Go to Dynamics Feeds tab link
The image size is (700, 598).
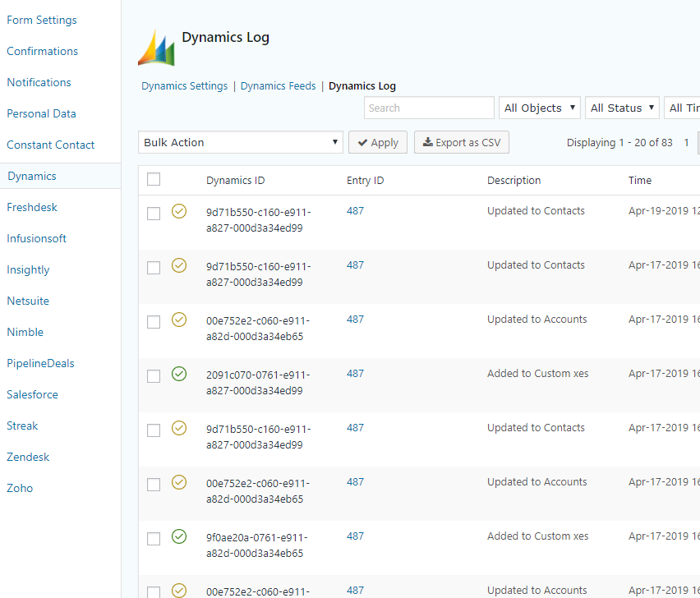pyautogui.click(x=279, y=86)
